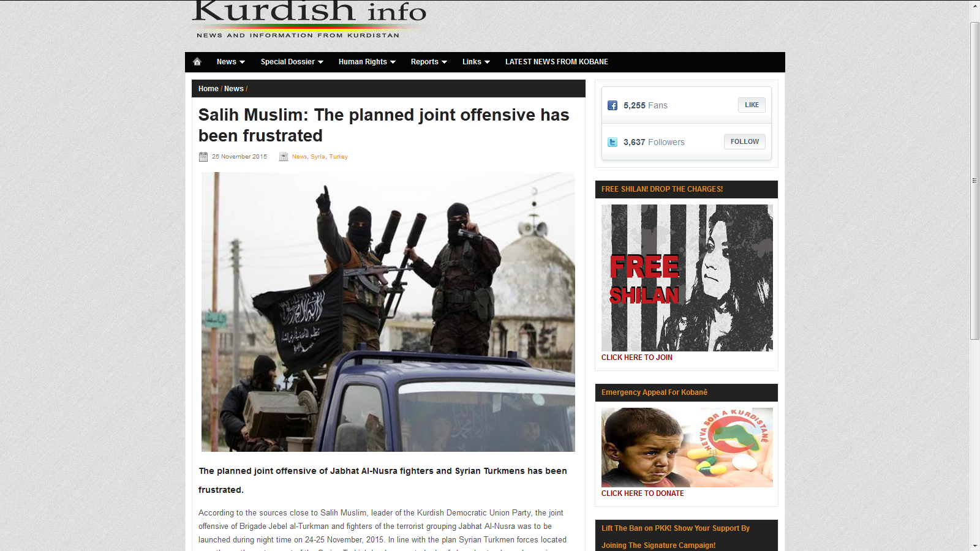Open the Links menu in navigation
This screenshot has height=551, width=980.
pyautogui.click(x=476, y=62)
